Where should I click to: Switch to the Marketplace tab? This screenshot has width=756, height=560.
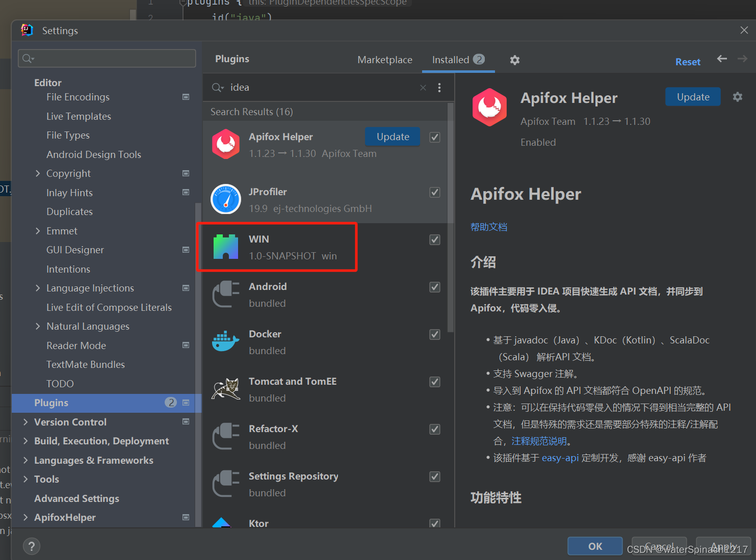[385, 60]
